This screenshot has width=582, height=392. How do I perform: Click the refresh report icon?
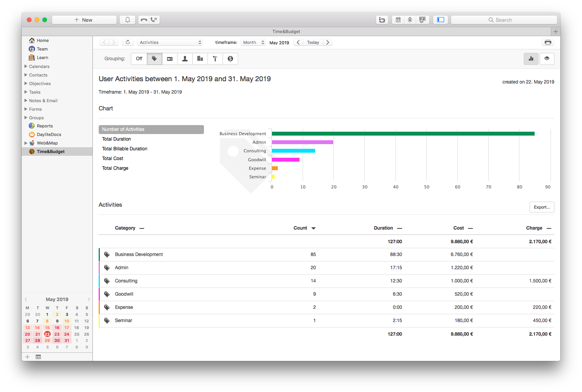coord(128,42)
